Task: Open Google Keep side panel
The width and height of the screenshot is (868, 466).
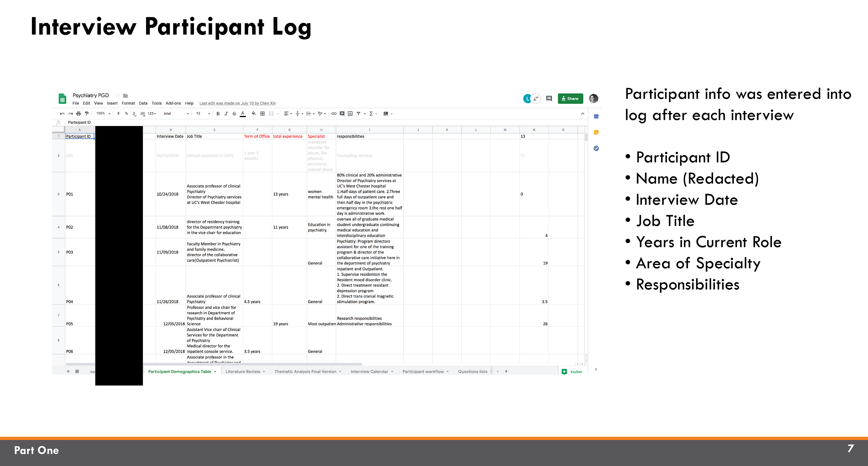Action: pyautogui.click(x=596, y=132)
